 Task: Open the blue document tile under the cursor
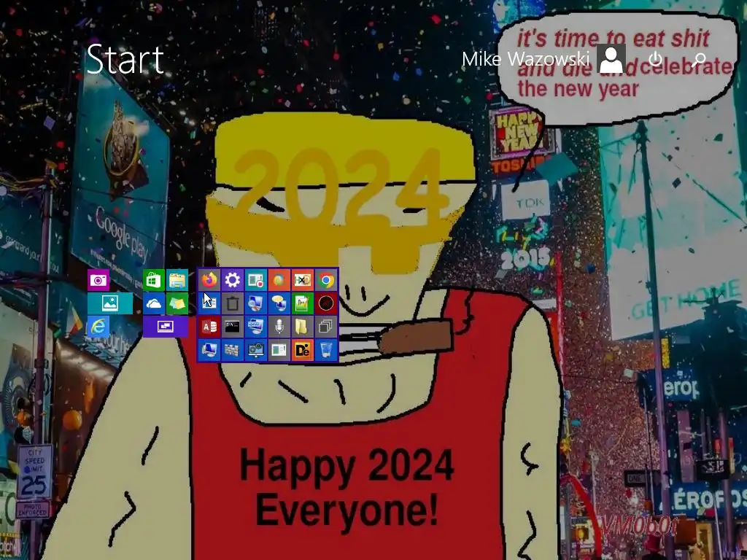click(x=209, y=303)
